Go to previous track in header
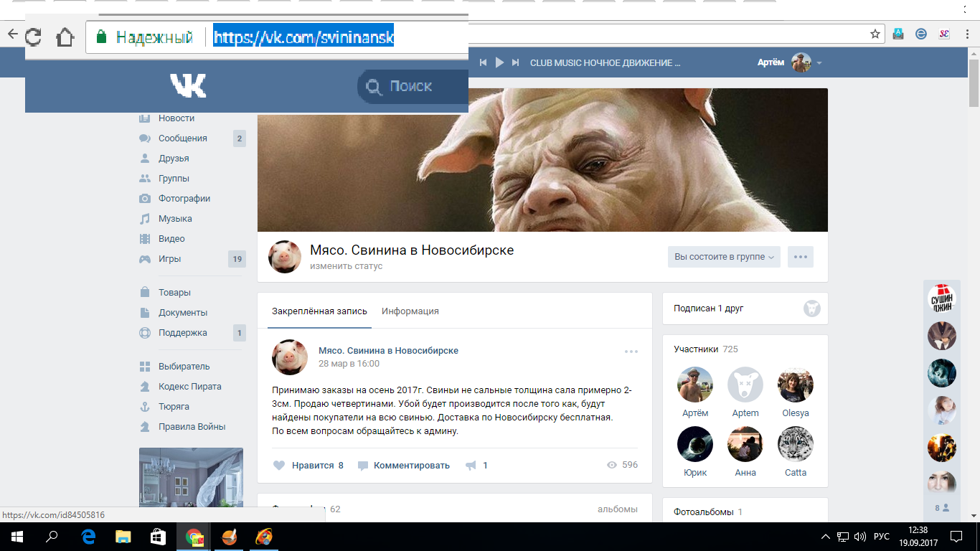The height and width of the screenshot is (551, 980). click(484, 63)
